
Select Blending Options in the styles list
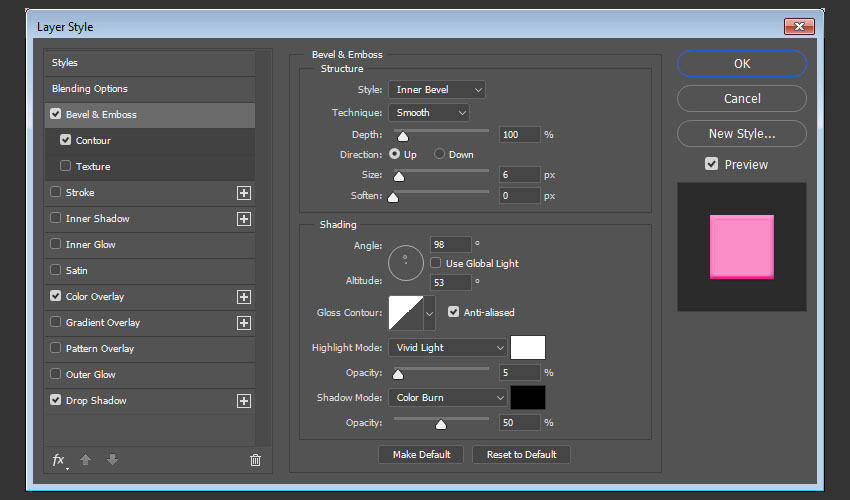point(90,89)
